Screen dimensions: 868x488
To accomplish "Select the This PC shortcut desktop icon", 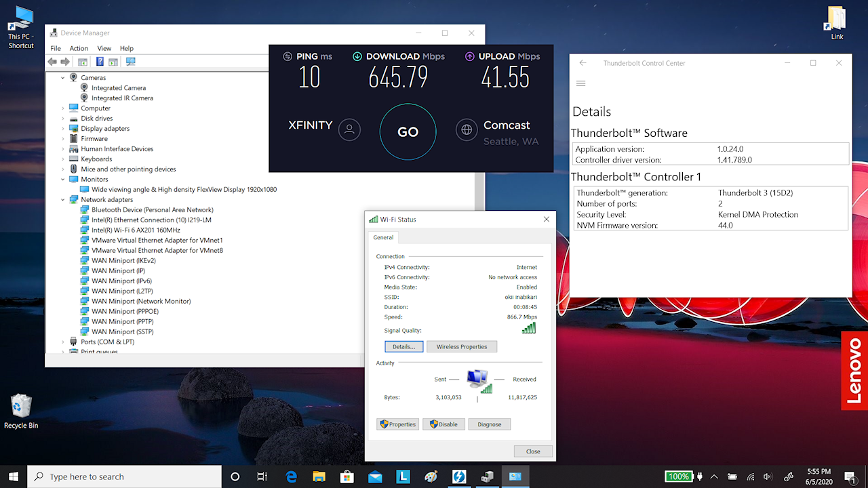I will (21, 27).
